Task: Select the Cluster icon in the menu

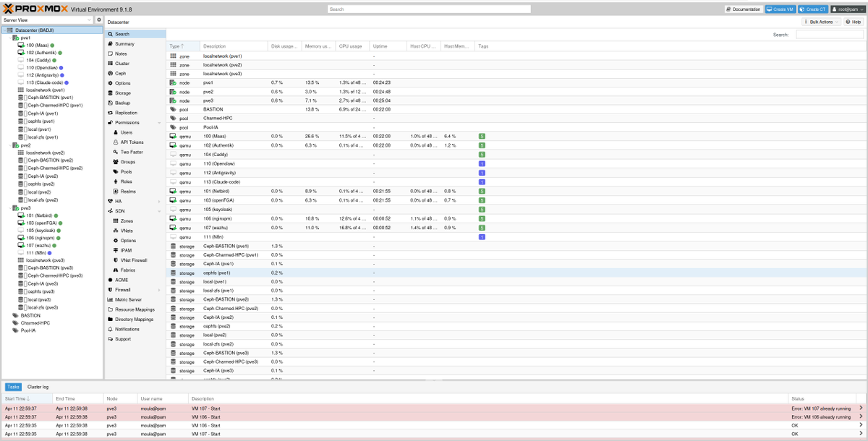Action: [x=110, y=64]
